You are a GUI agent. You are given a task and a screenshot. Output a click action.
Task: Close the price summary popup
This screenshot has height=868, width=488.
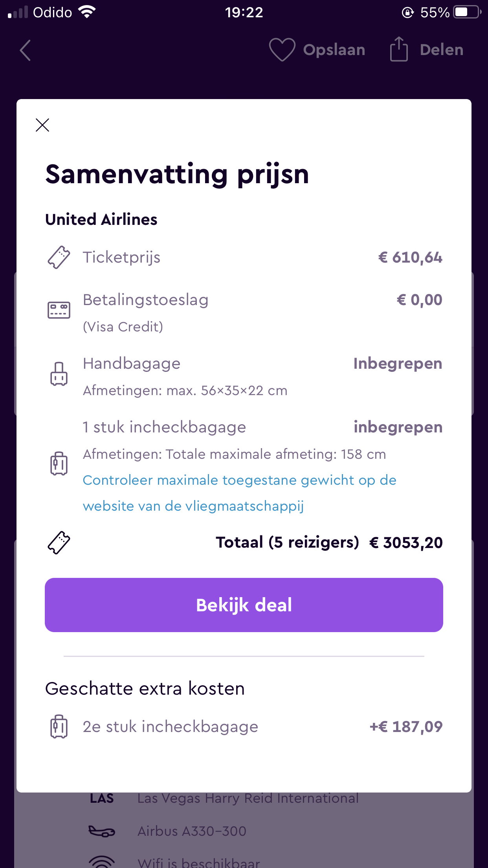coord(42,125)
